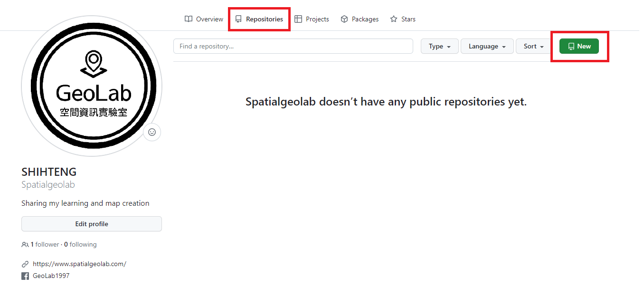Open the GeoLab1997 Facebook profile link
This screenshot has height=287, width=644.
pos(51,276)
